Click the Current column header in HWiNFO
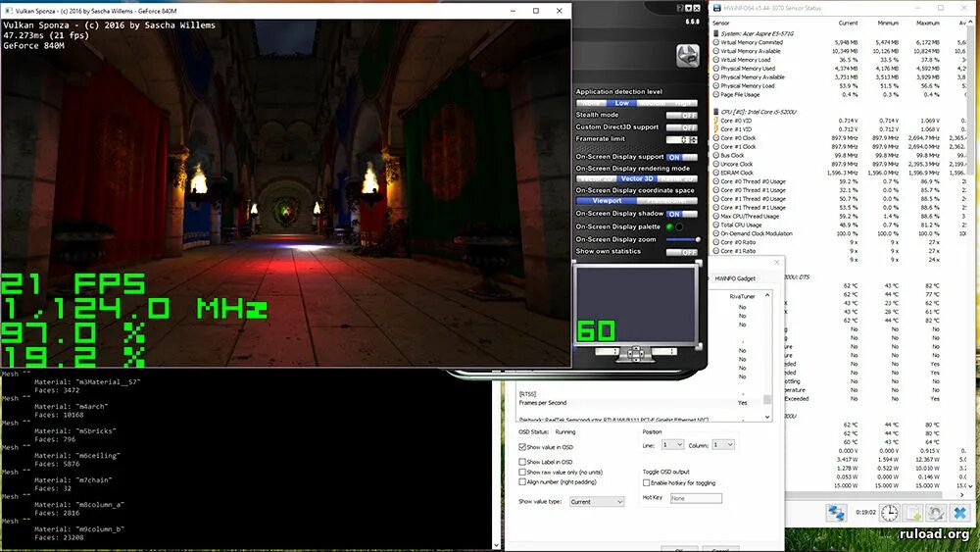This screenshot has height=552, width=980. click(x=848, y=24)
